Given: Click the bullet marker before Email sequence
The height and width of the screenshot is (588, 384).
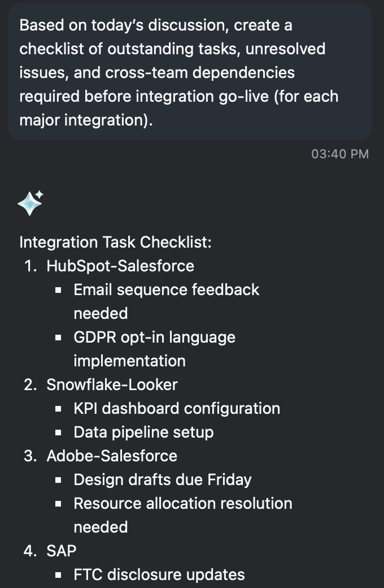Looking at the screenshot, I should point(58,290).
